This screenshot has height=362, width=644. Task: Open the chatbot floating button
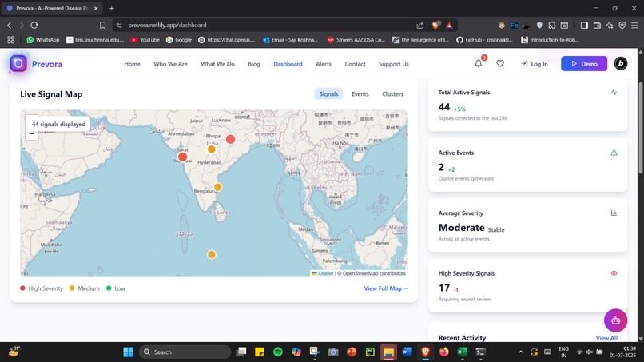click(x=615, y=320)
